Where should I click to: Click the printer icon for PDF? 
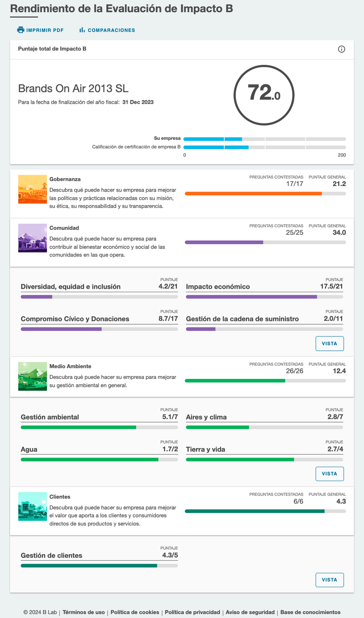pos(21,30)
